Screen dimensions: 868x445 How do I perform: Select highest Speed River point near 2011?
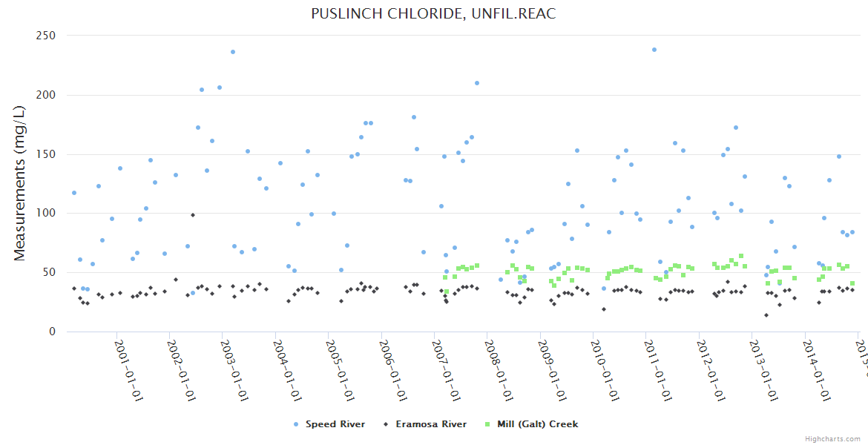click(654, 50)
